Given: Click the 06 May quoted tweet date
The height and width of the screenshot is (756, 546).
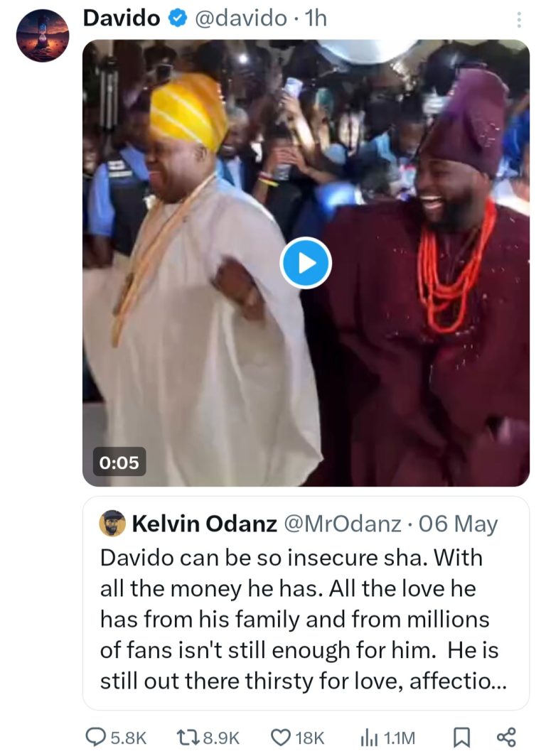Looking at the screenshot, I should (458, 524).
